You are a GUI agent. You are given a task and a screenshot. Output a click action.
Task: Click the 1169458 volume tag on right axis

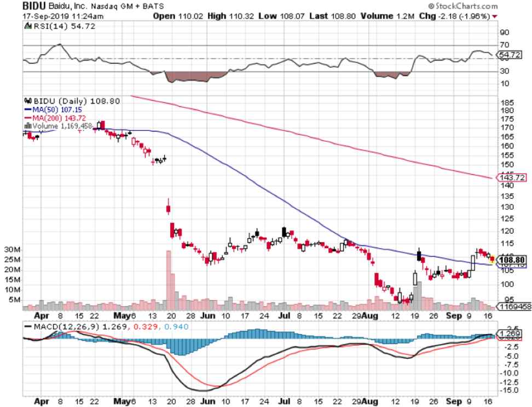[514, 307]
